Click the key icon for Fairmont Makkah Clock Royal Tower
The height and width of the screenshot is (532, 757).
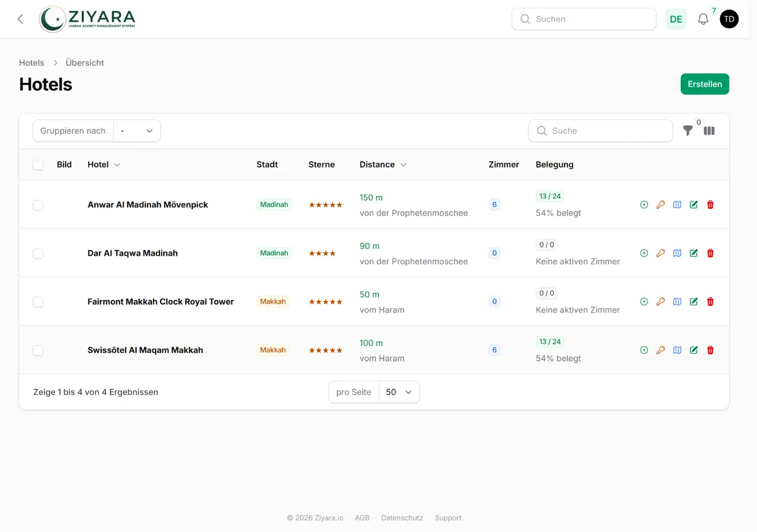(x=661, y=302)
